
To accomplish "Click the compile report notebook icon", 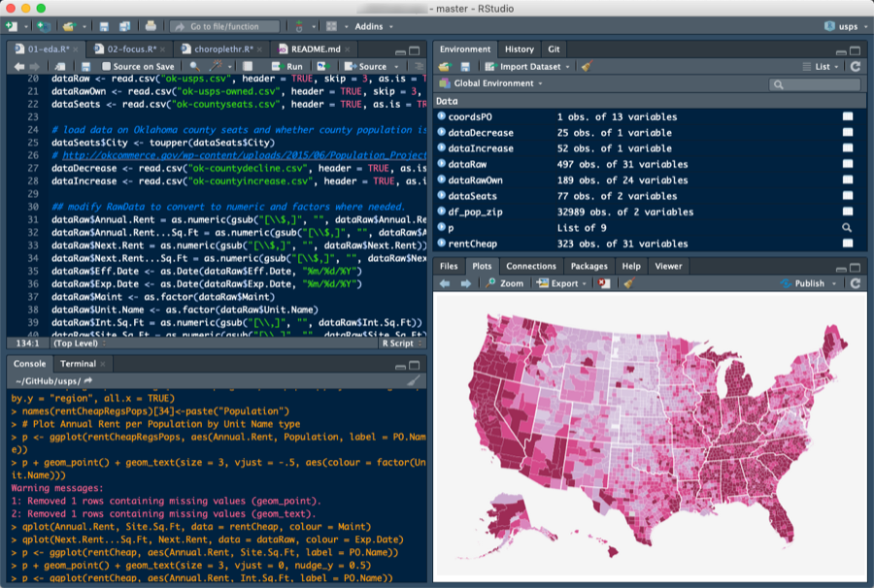I will (248, 66).
